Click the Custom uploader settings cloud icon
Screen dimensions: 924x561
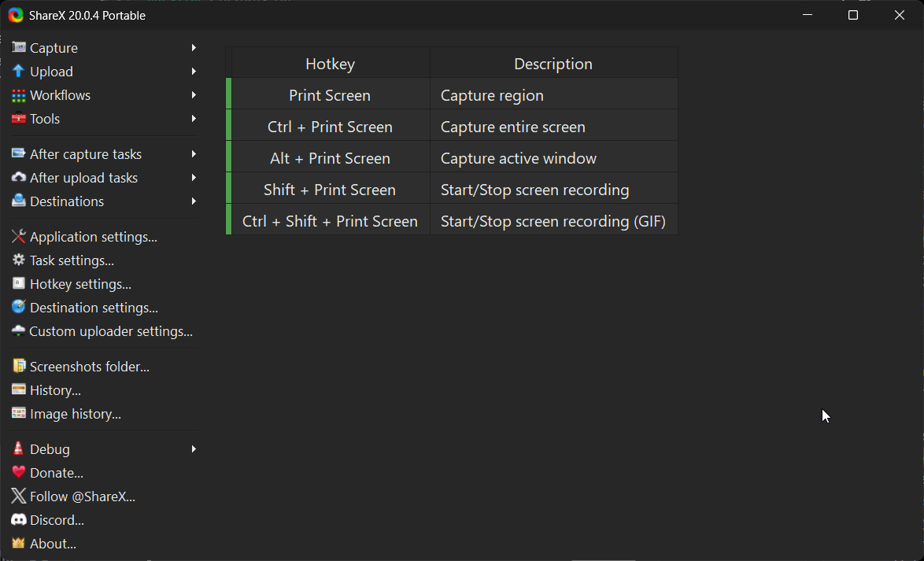pyautogui.click(x=19, y=330)
